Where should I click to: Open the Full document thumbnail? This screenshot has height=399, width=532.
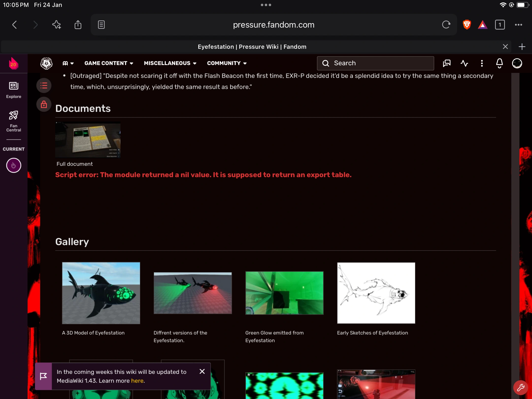click(x=88, y=140)
